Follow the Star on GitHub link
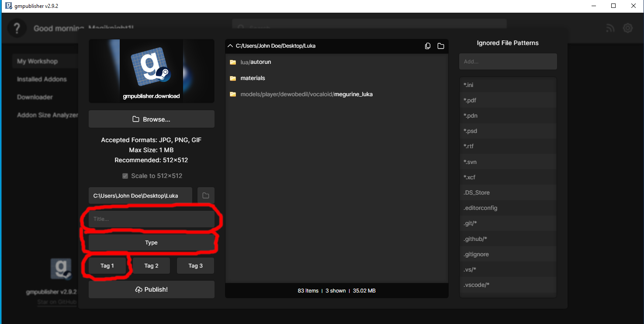The width and height of the screenshot is (644, 324). click(x=57, y=302)
